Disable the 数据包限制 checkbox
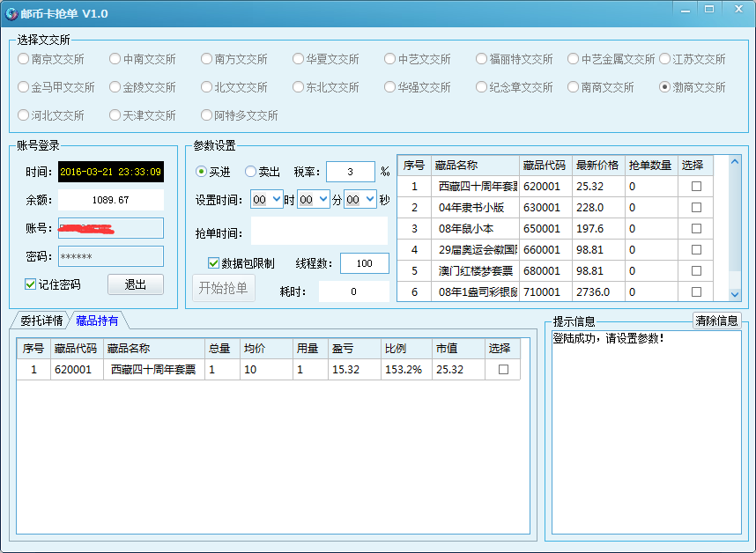The width and height of the screenshot is (756, 553). 214,262
